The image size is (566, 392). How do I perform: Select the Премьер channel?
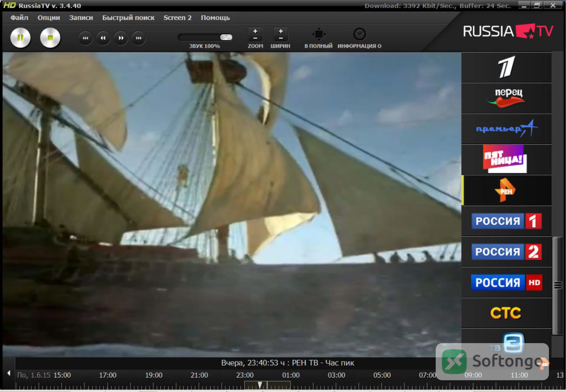(506, 129)
